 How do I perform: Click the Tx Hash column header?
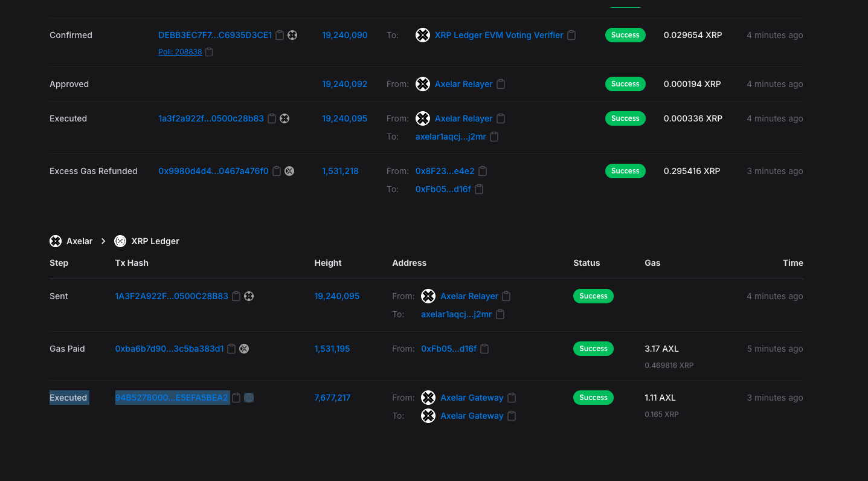(132, 263)
